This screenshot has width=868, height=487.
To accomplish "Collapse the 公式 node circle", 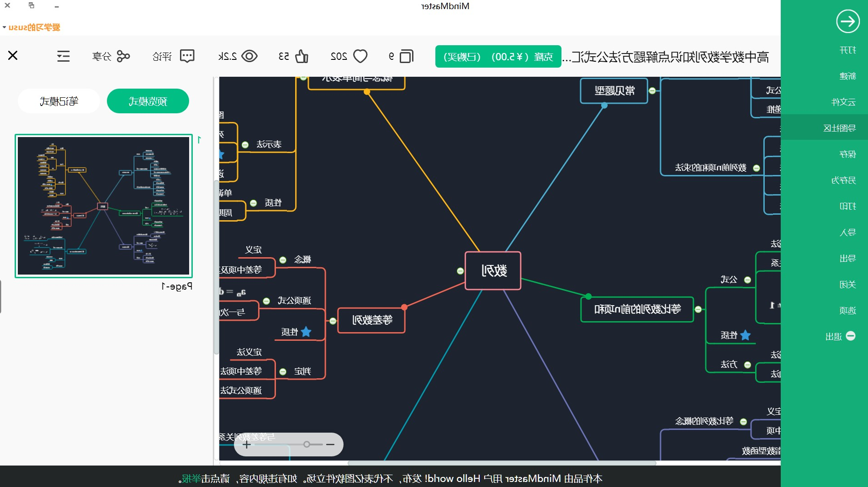I will [747, 280].
